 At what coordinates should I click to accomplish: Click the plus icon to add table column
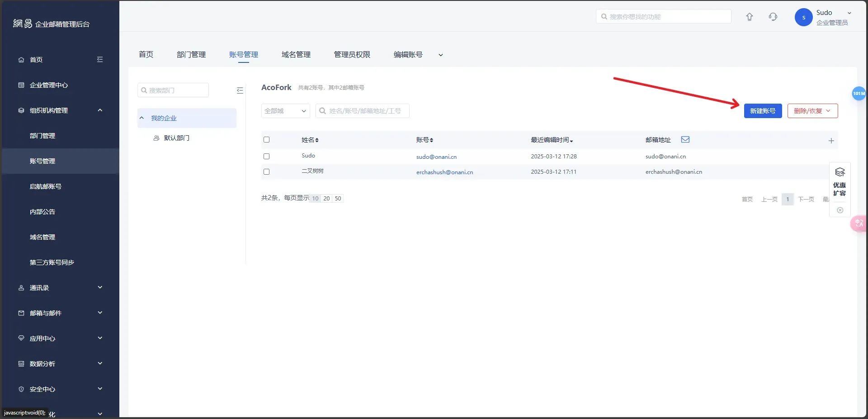coord(831,141)
